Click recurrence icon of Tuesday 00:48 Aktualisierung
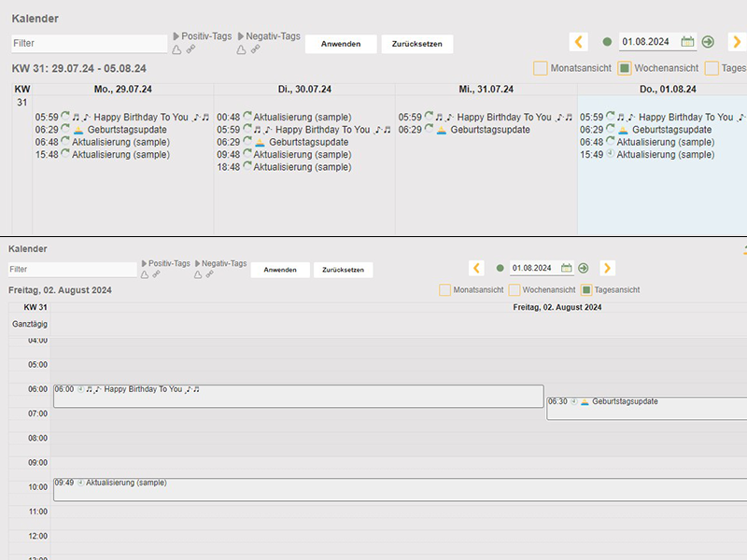 [247, 116]
